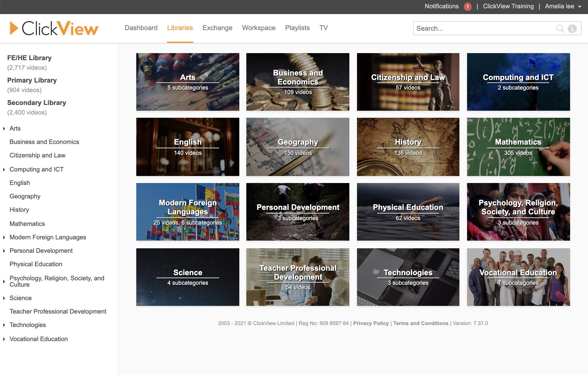
Task: Open the Citizenship and Law tile
Action: pyautogui.click(x=408, y=82)
